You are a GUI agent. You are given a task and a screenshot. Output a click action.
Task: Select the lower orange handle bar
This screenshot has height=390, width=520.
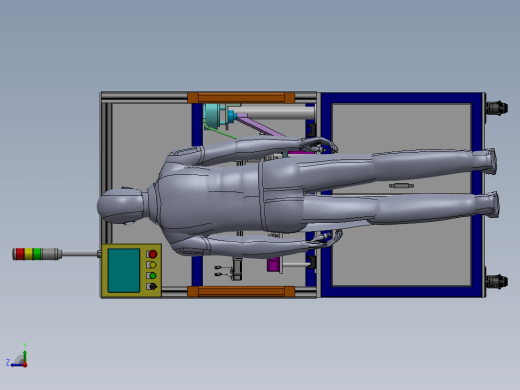241,292
